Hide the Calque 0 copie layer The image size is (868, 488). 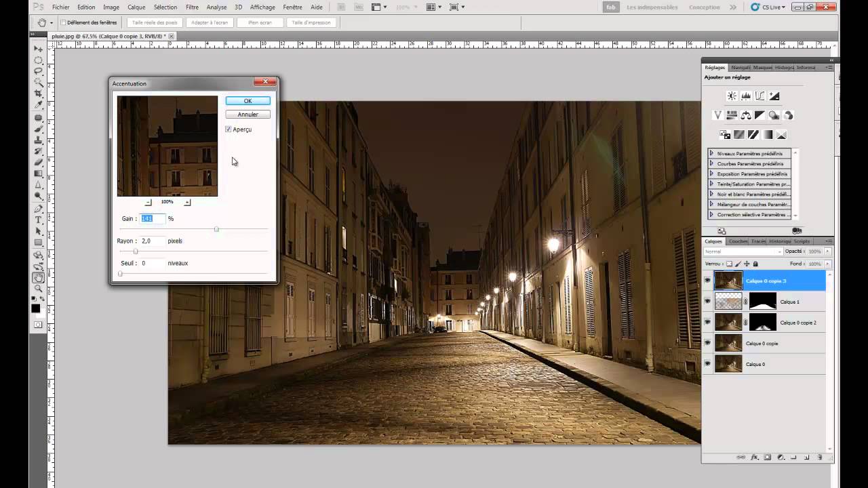(x=708, y=343)
